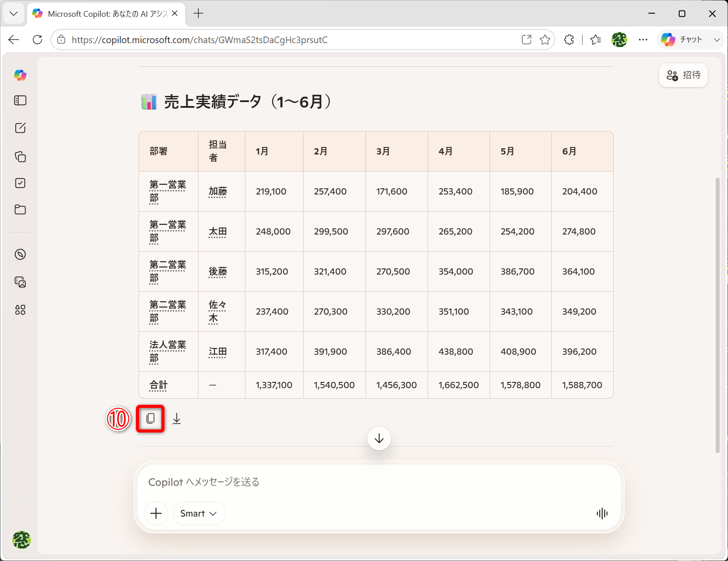This screenshot has width=728, height=561.
Task: Open the pages icon in the sidebar
Action: click(x=20, y=157)
